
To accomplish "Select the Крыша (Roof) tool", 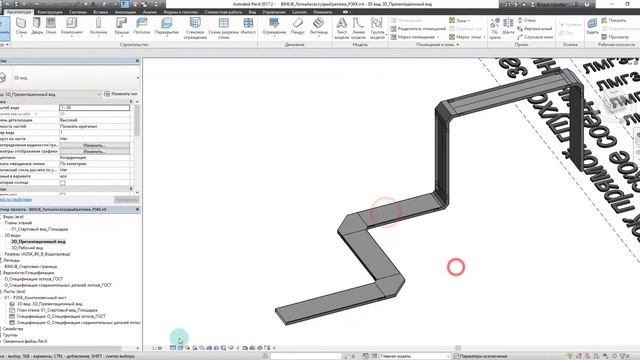I will pos(122,27).
